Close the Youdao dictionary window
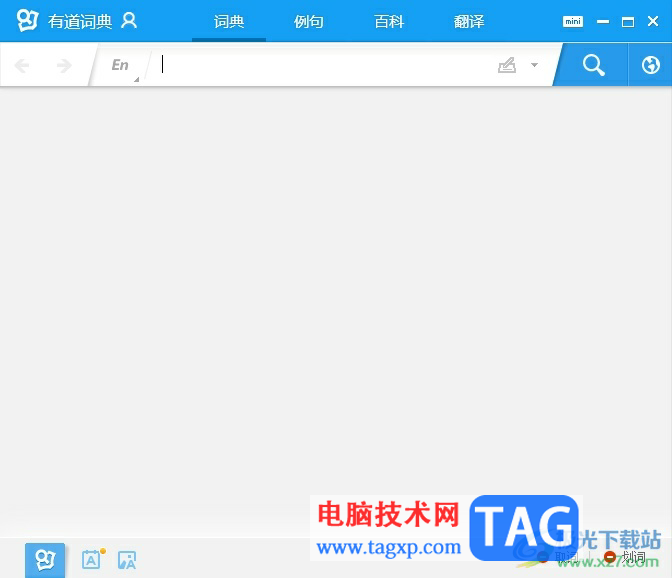Screen dimensions: 672x578 (653, 21)
